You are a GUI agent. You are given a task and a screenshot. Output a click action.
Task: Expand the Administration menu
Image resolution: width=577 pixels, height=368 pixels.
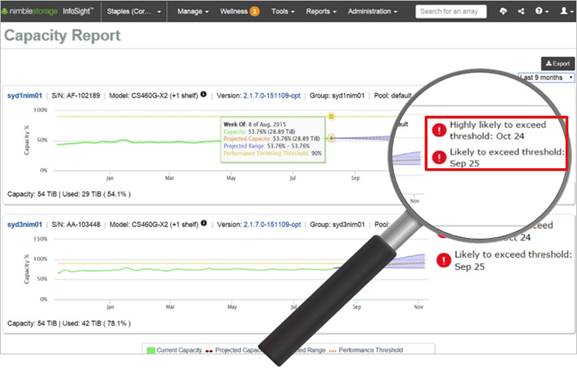[372, 11]
